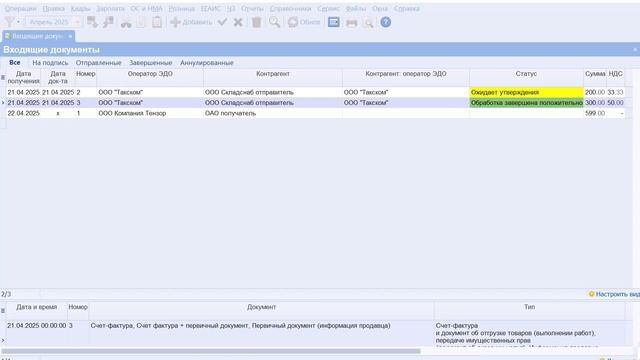Open the Правка menu
The width and height of the screenshot is (640, 360).
tap(53, 9)
